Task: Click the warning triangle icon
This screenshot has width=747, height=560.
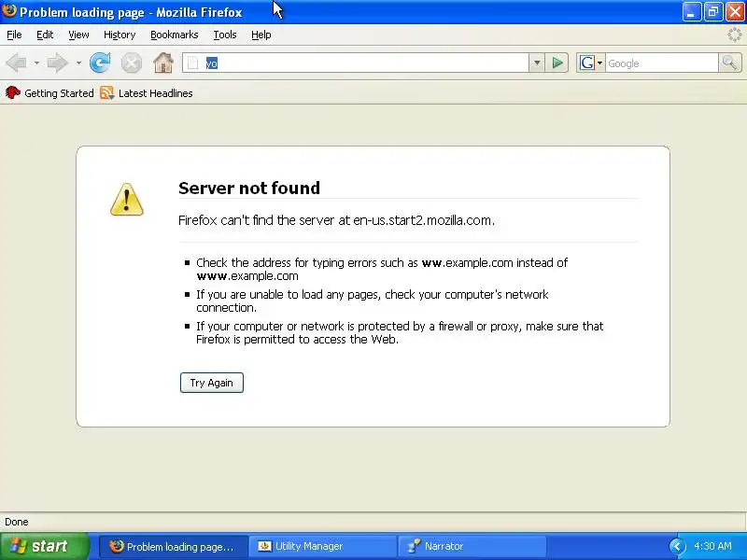Action: click(127, 200)
